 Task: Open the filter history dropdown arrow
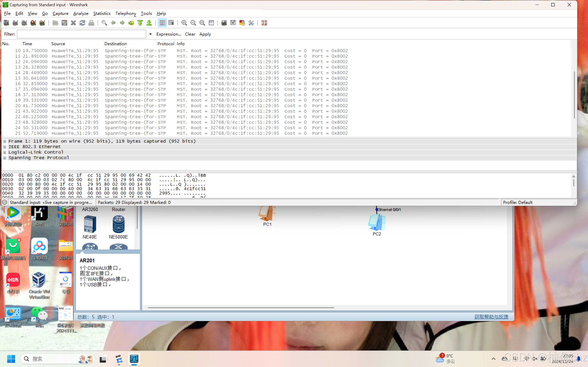(150, 34)
